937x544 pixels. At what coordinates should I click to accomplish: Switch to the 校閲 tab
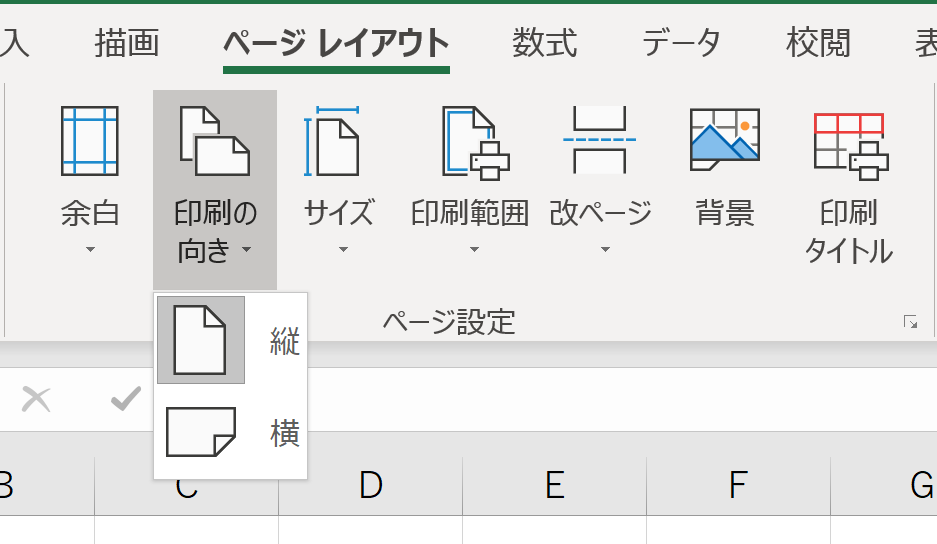pyautogui.click(x=818, y=43)
